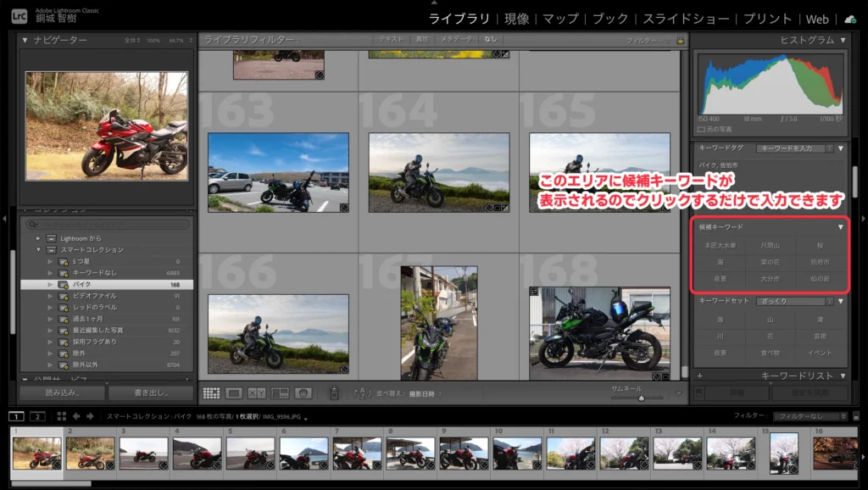Open the マップ module
This screenshot has height=490, width=868.
point(560,19)
